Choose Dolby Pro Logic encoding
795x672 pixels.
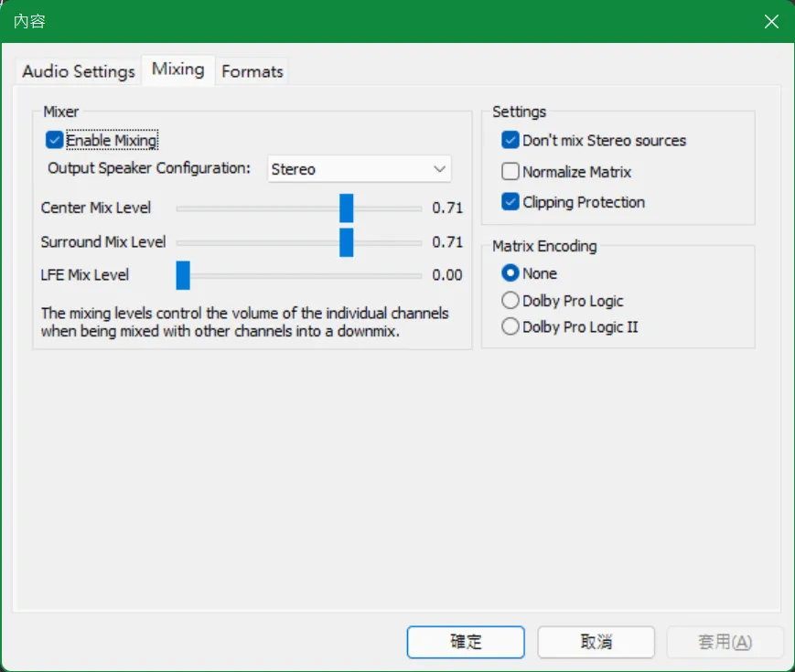coord(510,301)
